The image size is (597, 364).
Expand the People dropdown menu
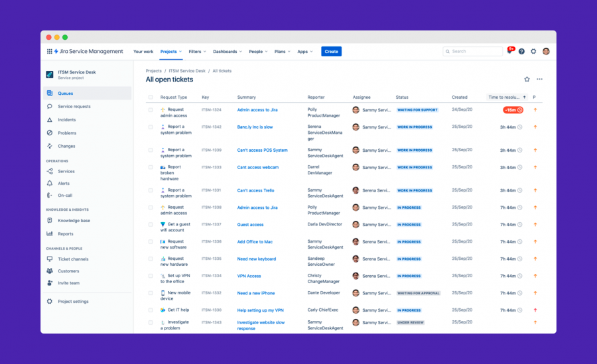[x=258, y=52]
